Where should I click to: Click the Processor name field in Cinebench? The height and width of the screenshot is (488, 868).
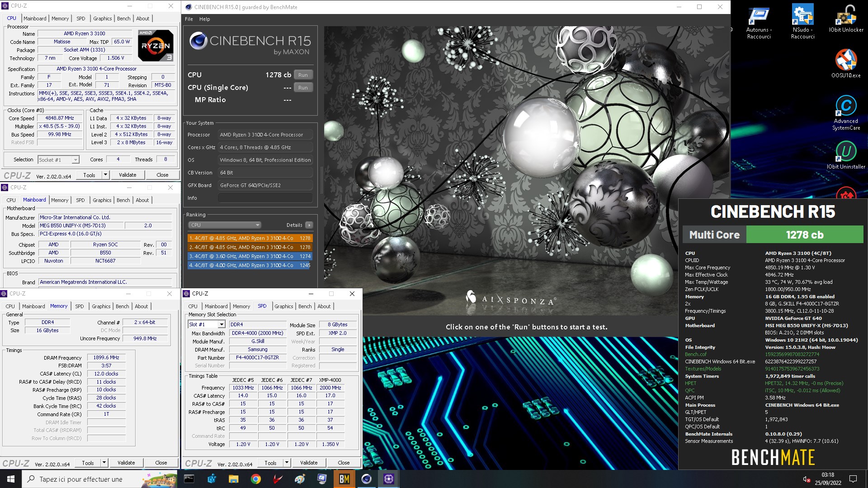pos(265,135)
